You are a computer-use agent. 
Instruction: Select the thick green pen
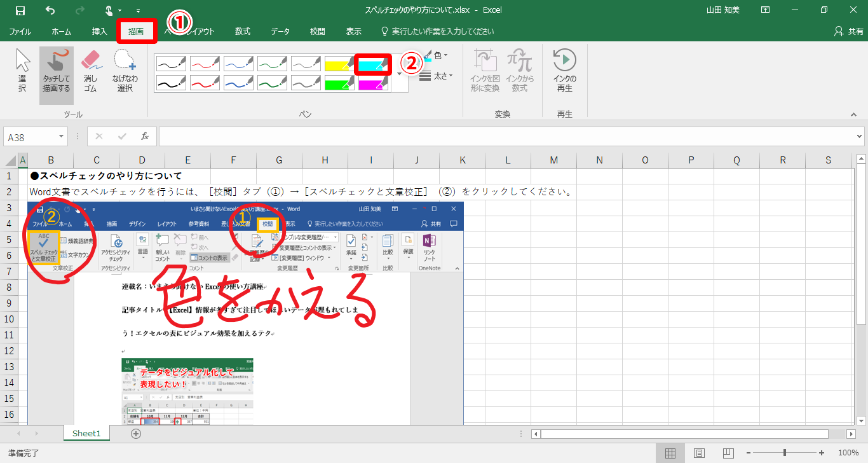(273, 83)
